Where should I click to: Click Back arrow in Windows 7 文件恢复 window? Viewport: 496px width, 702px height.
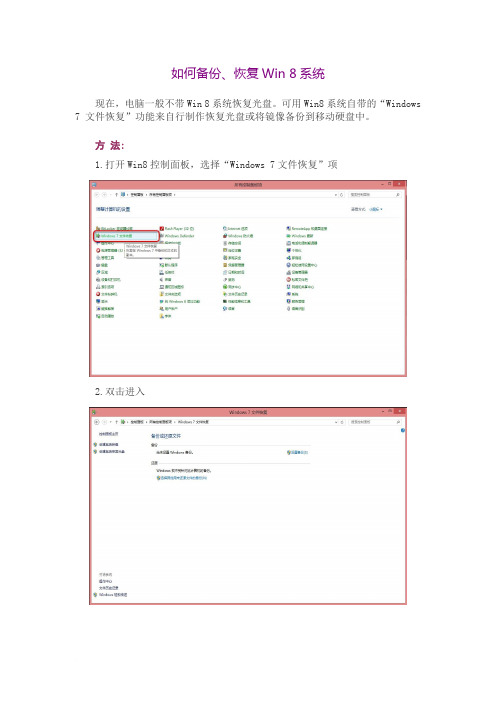pos(97,422)
